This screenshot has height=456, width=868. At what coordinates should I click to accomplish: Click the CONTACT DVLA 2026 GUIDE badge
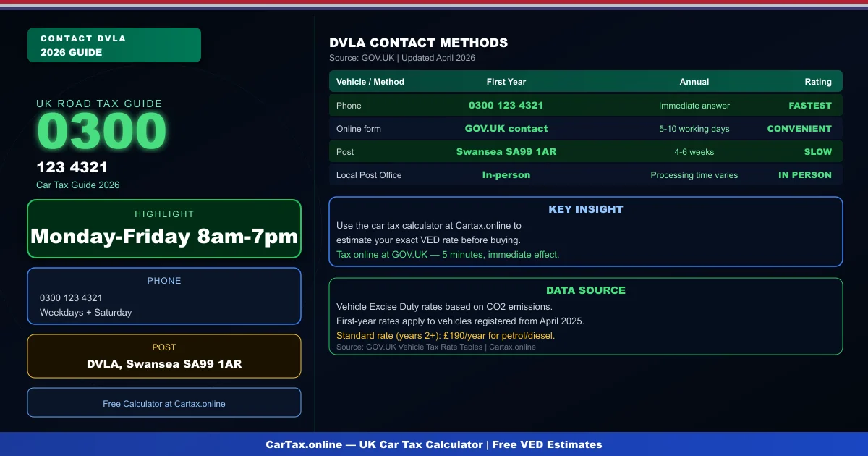pos(114,44)
